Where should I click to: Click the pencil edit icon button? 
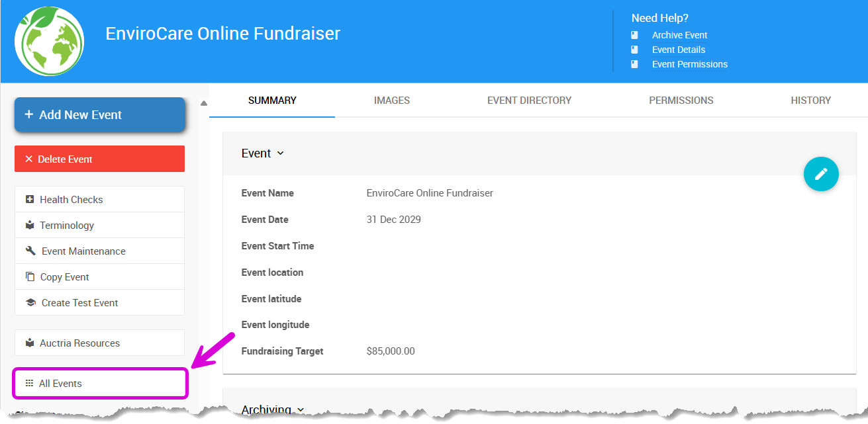821,174
